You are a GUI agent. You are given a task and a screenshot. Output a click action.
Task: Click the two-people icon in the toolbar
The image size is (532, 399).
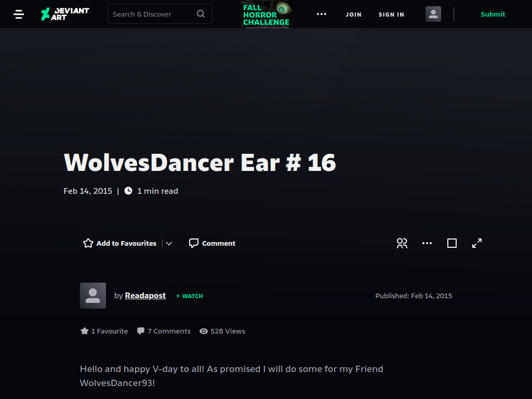point(402,243)
